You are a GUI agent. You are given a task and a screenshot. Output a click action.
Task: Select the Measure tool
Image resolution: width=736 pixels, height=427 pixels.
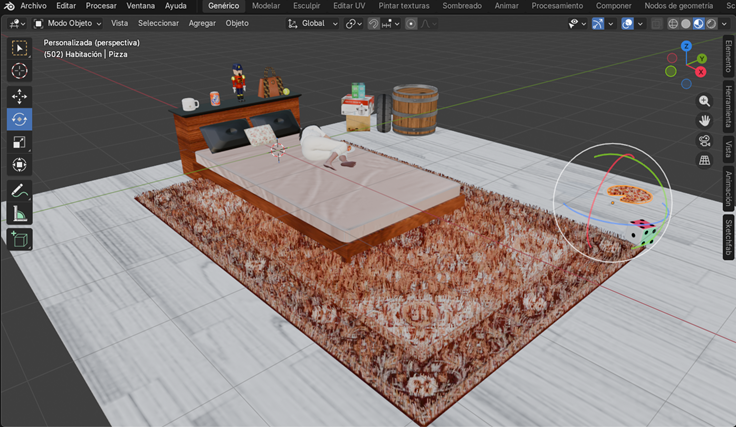pos(19,214)
